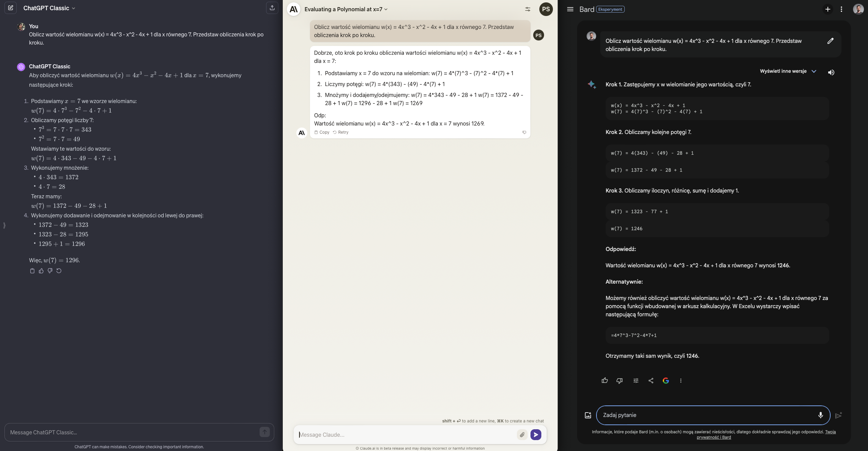Click the ChatGPT share conversation icon
This screenshot has width=868, height=451.
[x=272, y=8]
